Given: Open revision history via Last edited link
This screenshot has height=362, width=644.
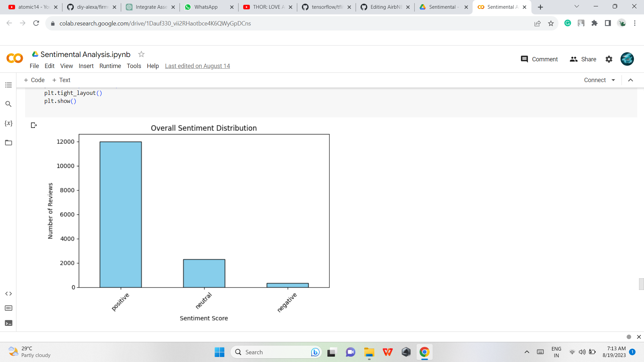Looking at the screenshot, I should pos(197,66).
